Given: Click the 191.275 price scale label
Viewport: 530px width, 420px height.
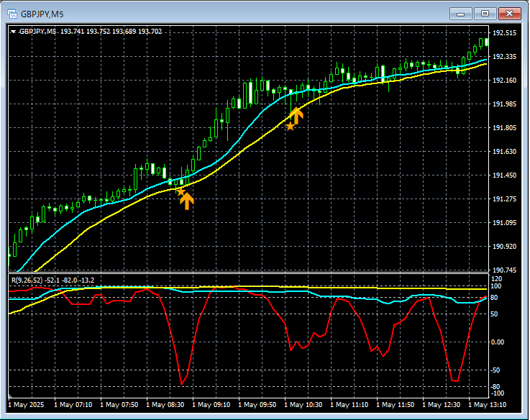Looking at the screenshot, I should click(x=505, y=198).
